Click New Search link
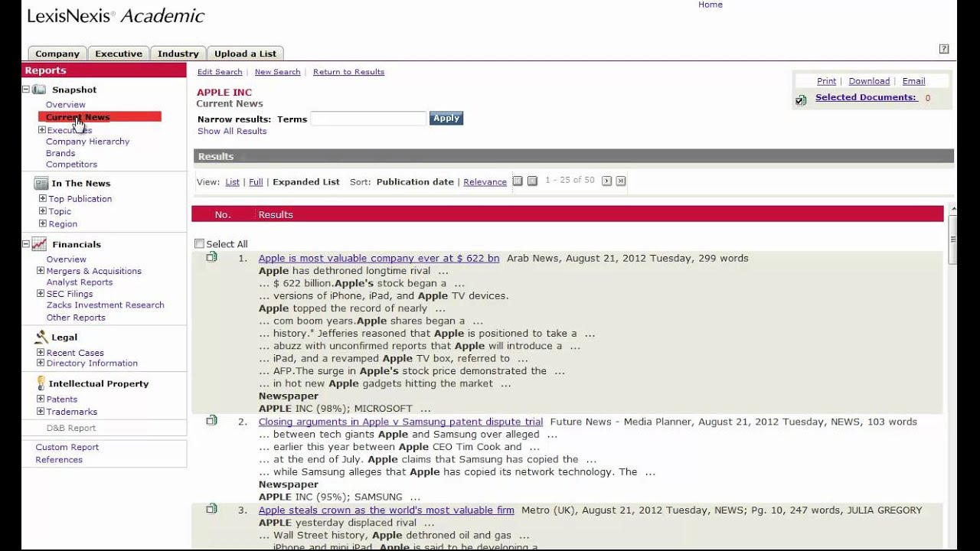Viewport: 980px width, 551px height. pyautogui.click(x=277, y=72)
